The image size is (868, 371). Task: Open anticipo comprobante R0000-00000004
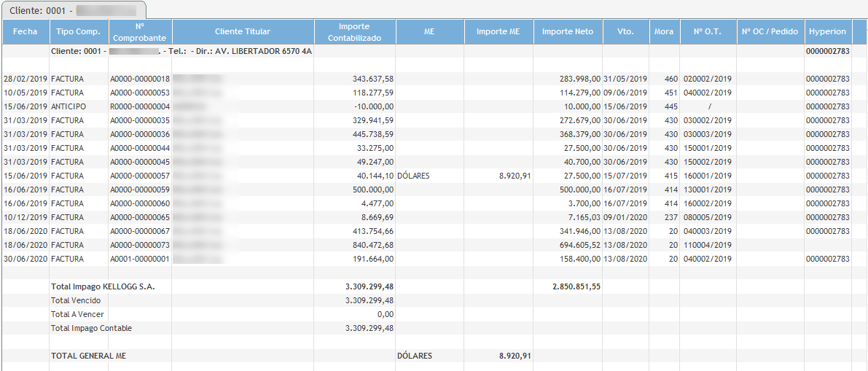click(140, 106)
